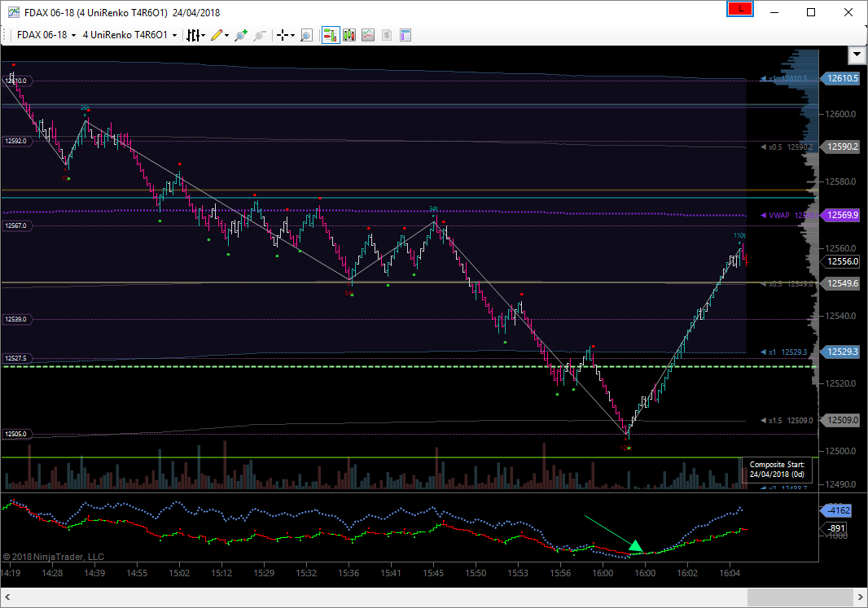The height and width of the screenshot is (608, 868).
Task: Click the horizontal scrollbar right arrow
Action: click(860, 597)
